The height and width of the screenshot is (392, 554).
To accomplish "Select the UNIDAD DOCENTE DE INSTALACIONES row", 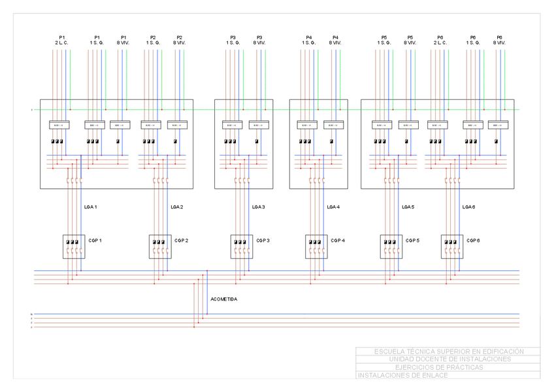I will 448,359.
